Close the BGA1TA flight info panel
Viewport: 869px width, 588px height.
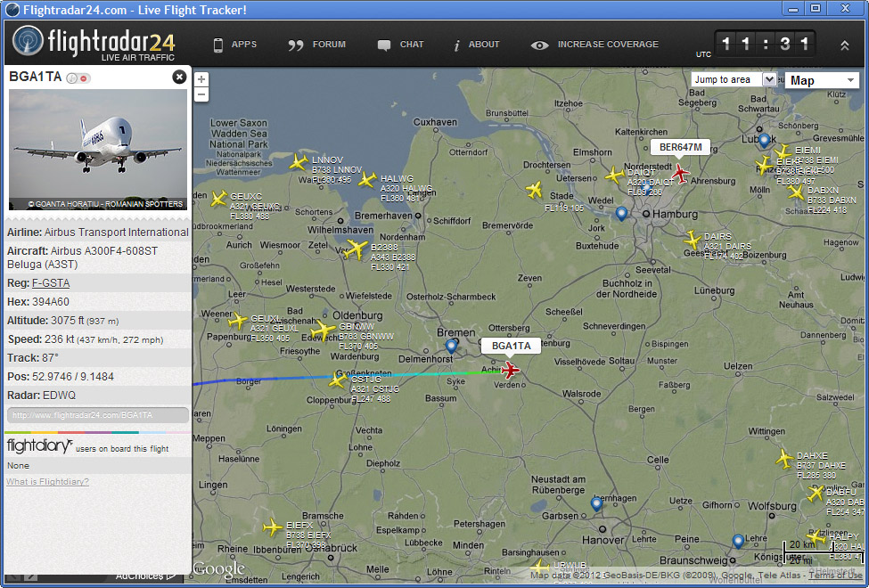(179, 78)
